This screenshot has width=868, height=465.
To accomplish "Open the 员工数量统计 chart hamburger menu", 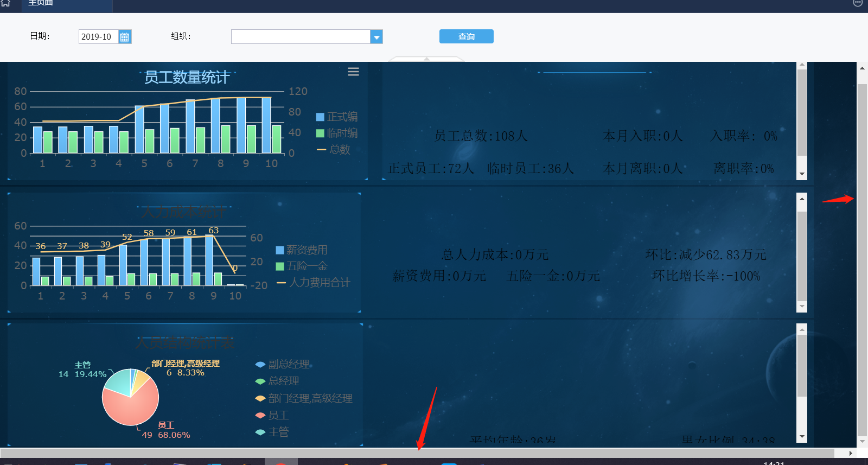I will point(353,72).
